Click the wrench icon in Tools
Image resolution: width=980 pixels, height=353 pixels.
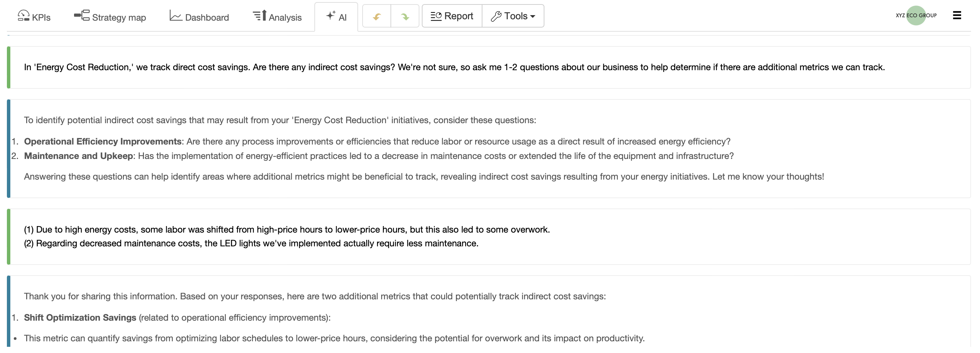[496, 16]
